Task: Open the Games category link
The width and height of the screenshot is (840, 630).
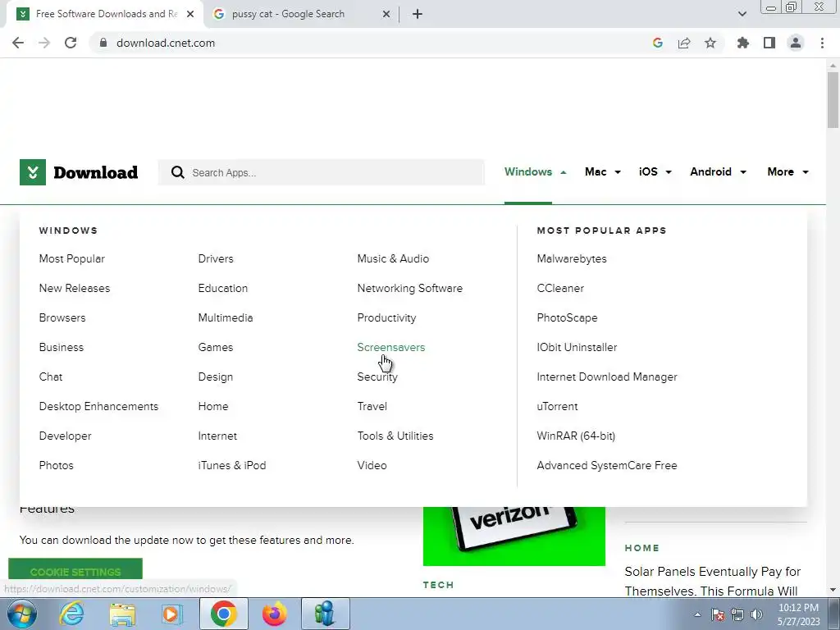Action: coord(216,347)
